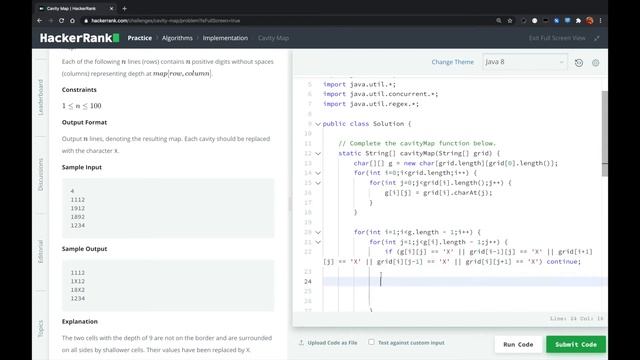Click the Output Format heading
Viewport: 640px width, 360px height.
click(x=84, y=122)
